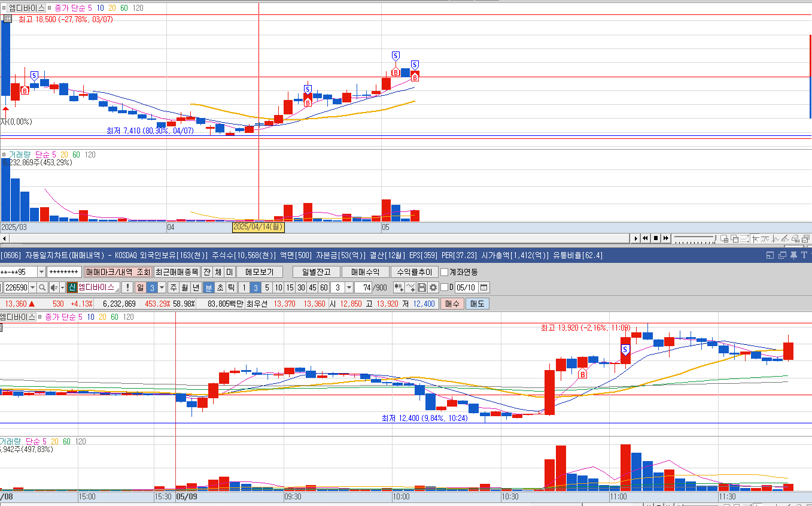
Task: Select the 초 second period toggle
Action: [x=220, y=287]
